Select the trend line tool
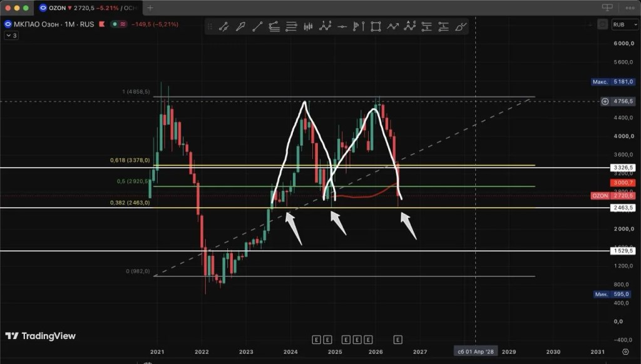 tap(257, 26)
